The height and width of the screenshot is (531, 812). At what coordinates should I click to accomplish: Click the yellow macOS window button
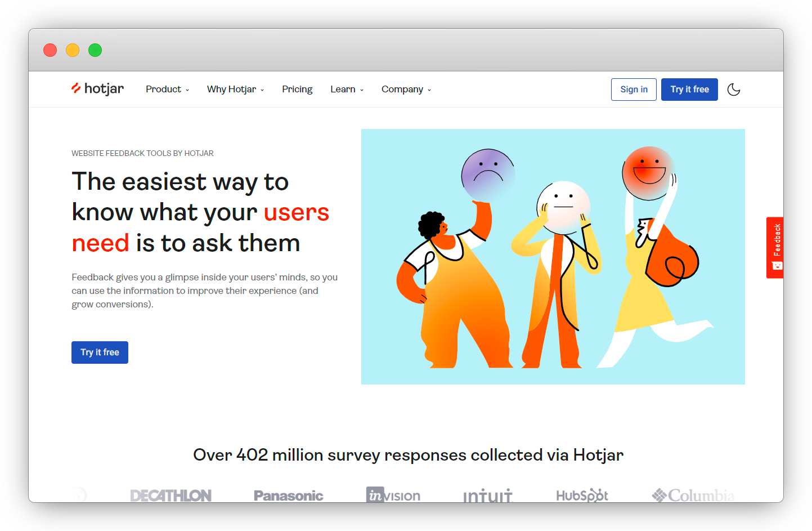click(x=73, y=50)
